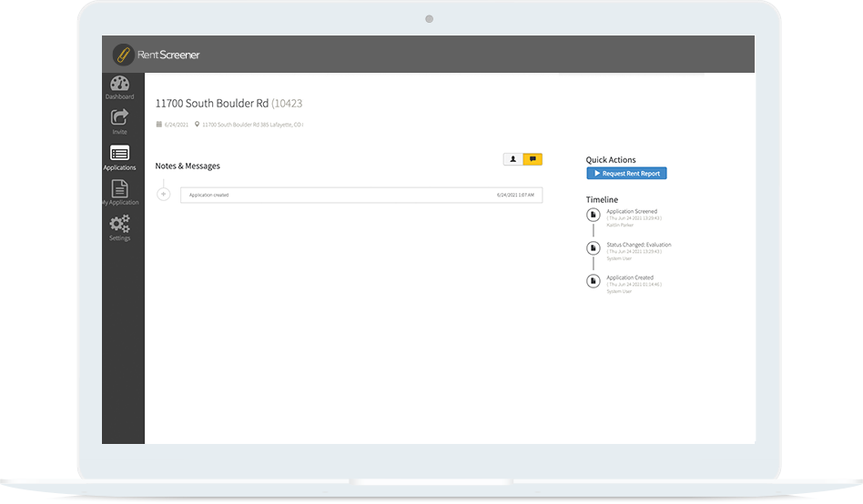The width and height of the screenshot is (863, 504).
Task: Click the Request Rent Report button
Action: tap(626, 173)
